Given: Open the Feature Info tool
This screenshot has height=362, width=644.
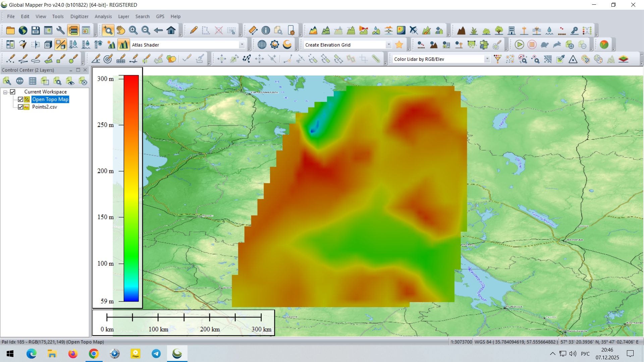Looking at the screenshot, I should coord(266,31).
